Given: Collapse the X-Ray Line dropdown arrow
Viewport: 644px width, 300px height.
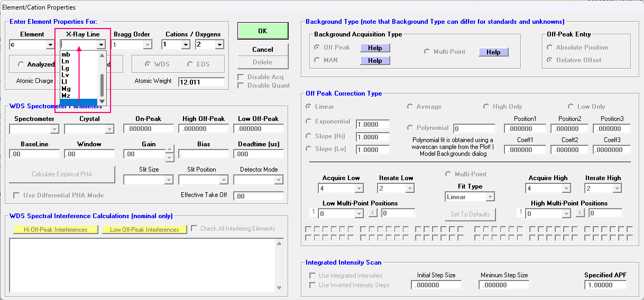Looking at the screenshot, I should click(101, 45).
